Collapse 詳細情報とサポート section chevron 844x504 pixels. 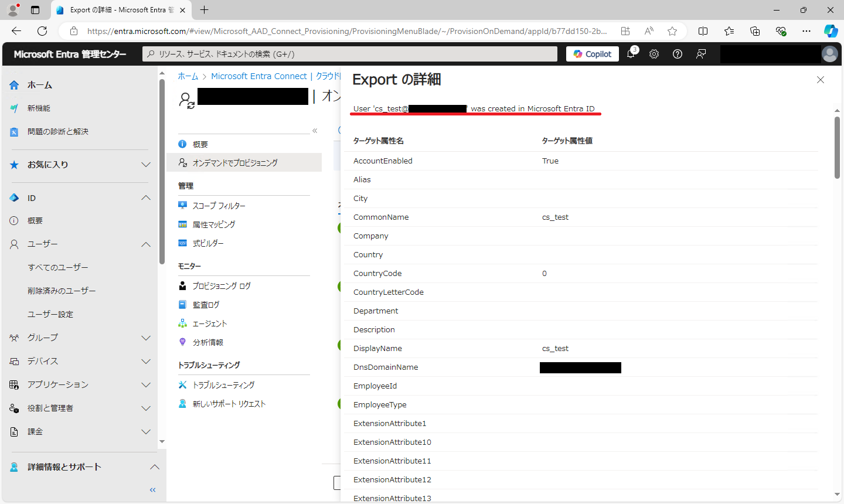tap(154, 467)
